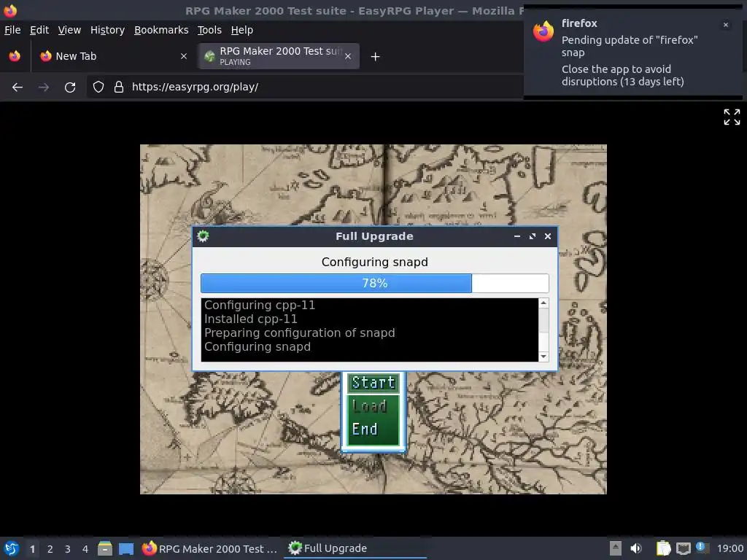Click the Firefox View pinned icon
Viewport: 747px width, 560px height.
[15, 56]
